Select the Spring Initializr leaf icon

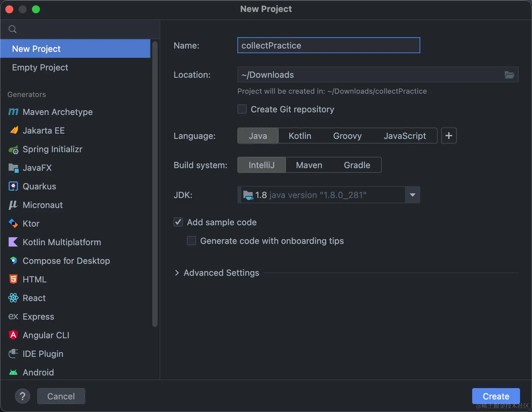pos(13,150)
